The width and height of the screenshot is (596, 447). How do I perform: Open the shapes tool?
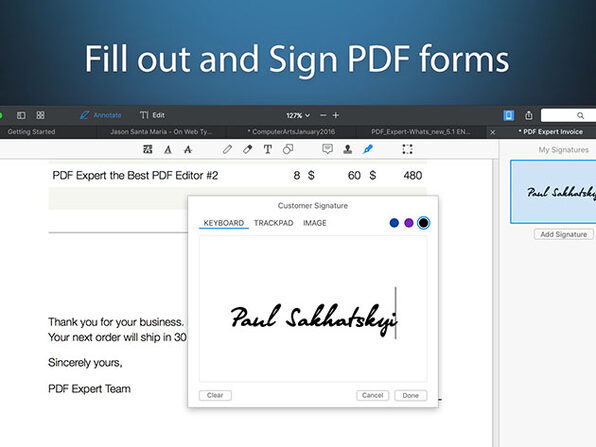288,149
